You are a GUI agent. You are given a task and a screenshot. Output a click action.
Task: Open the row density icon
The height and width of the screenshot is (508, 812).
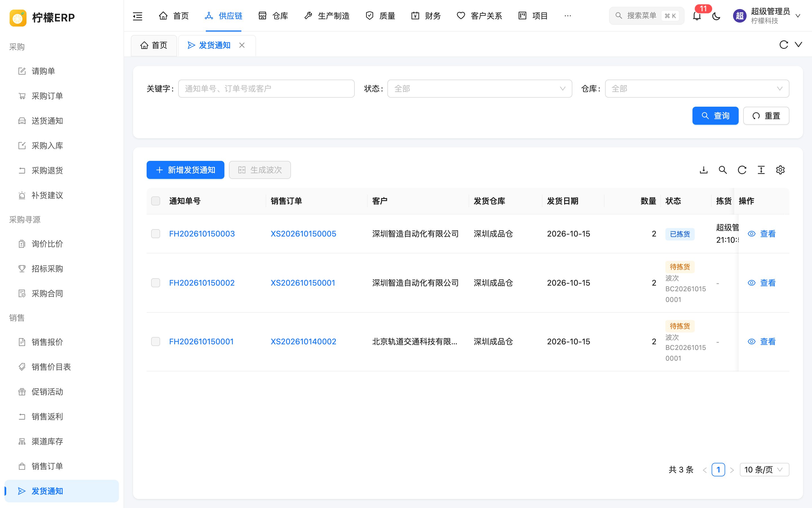pyautogui.click(x=761, y=170)
